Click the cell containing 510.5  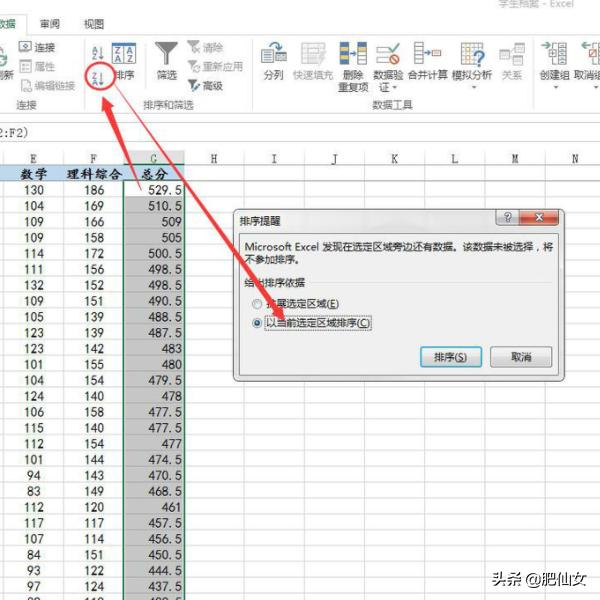(x=154, y=206)
